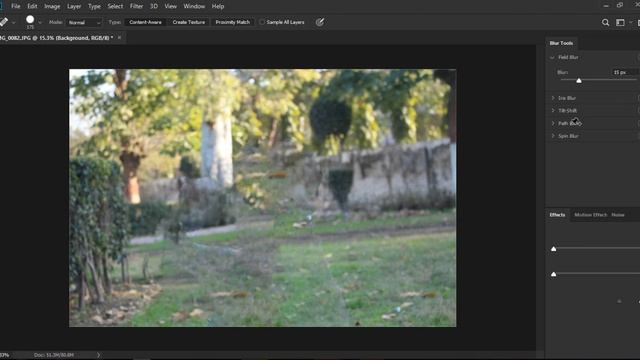This screenshot has width=640, height=360.
Task: Open the Window menu
Action: tap(194, 7)
